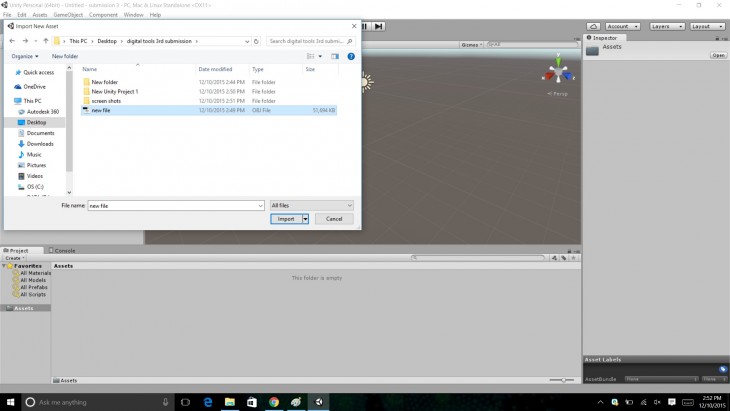Click the project icon size slider
Viewport: 730px width, 411px height.
point(563,380)
